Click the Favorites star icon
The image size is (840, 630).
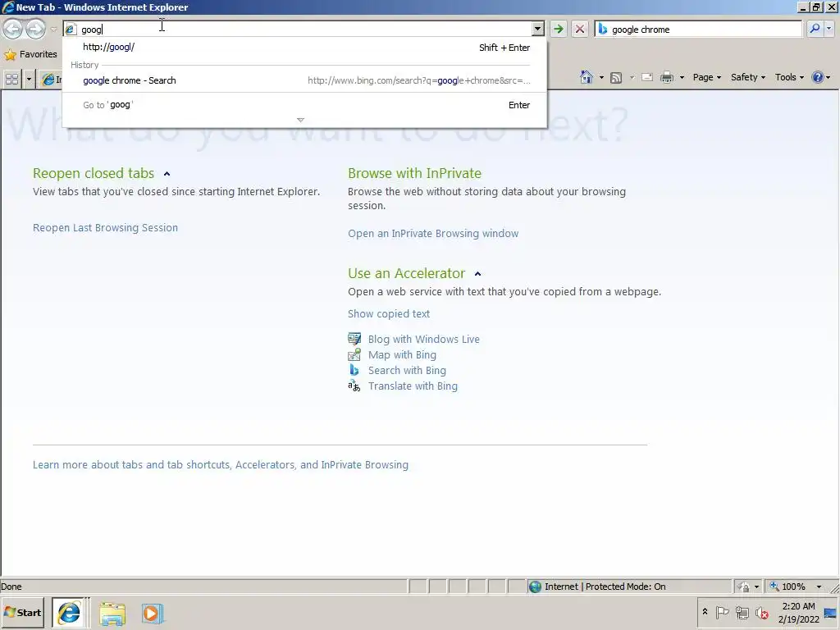(10, 55)
